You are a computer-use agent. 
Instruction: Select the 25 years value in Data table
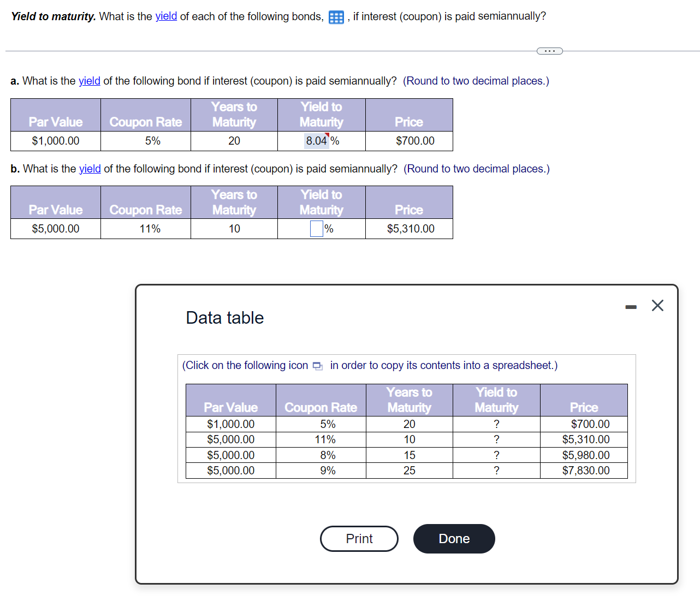tap(410, 471)
